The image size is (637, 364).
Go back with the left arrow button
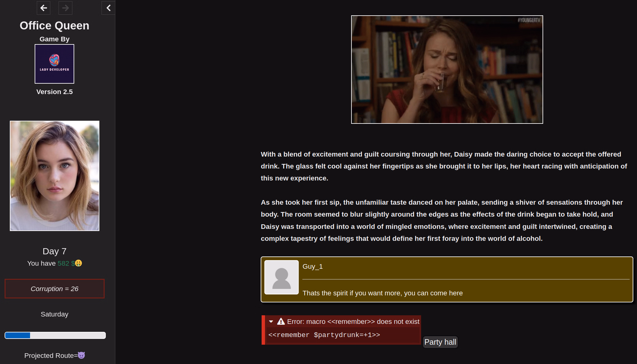click(x=44, y=8)
